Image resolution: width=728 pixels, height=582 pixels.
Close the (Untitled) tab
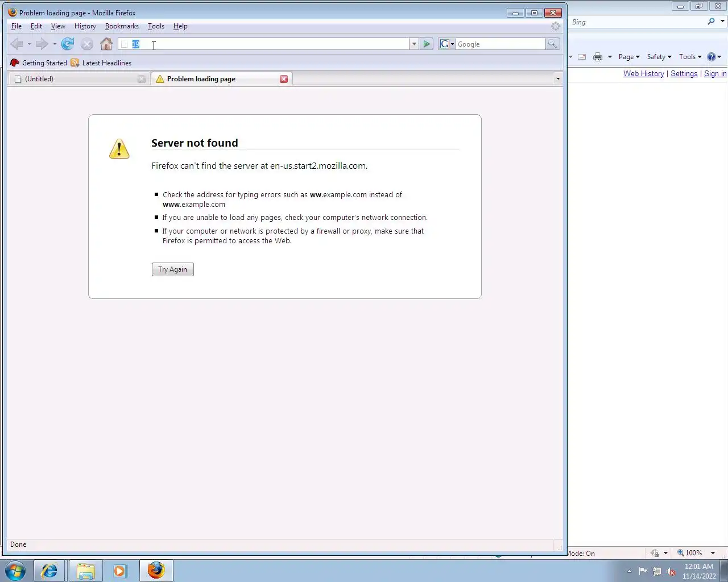pos(142,79)
